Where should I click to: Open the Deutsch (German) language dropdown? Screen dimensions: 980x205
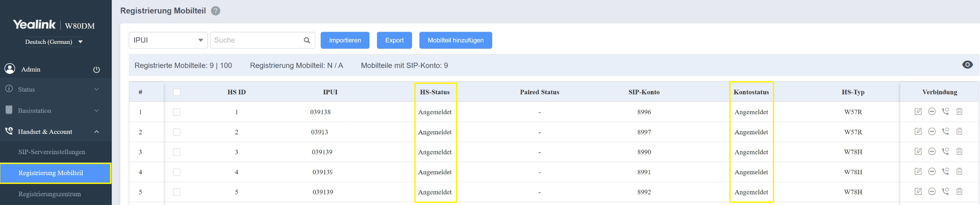pyautogui.click(x=54, y=42)
